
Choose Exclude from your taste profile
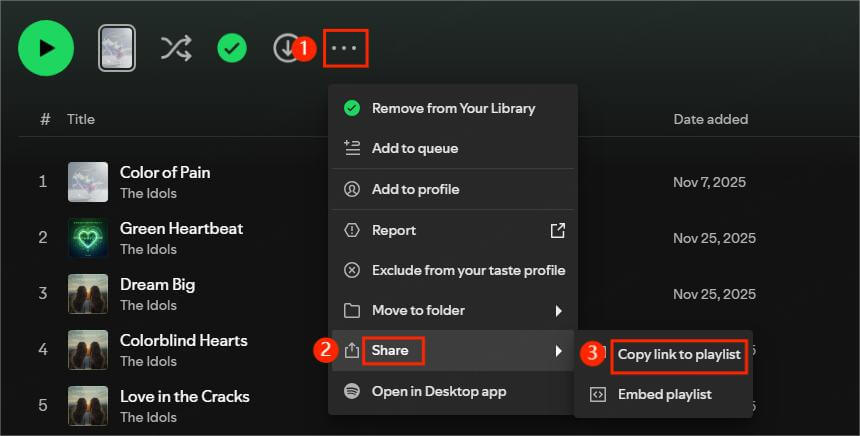tap(453, 270)
